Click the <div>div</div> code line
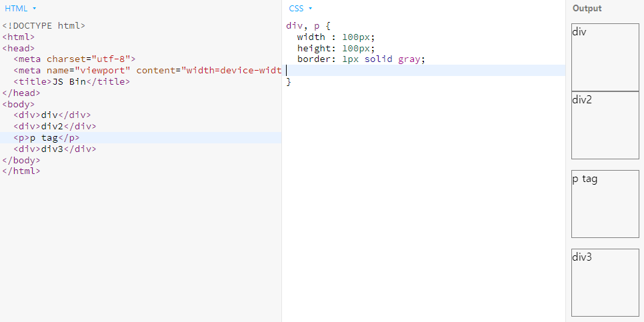 coord(52,115)
